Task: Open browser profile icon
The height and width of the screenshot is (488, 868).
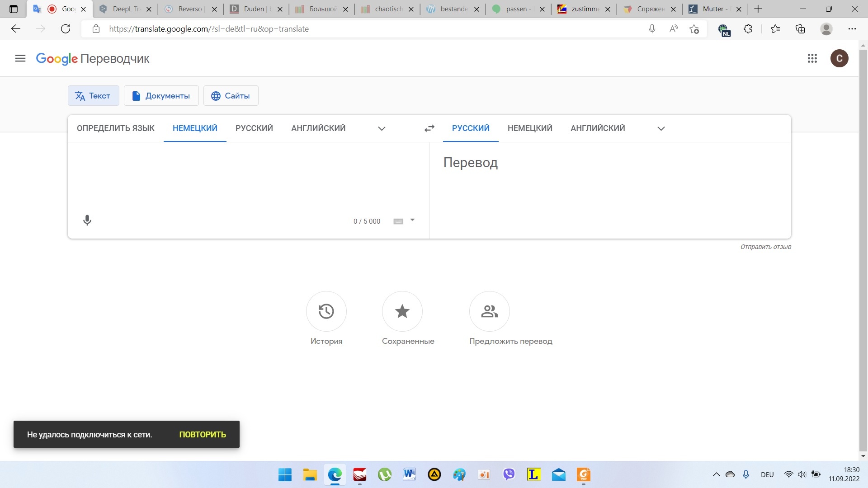Action: (x=826, y=29)
